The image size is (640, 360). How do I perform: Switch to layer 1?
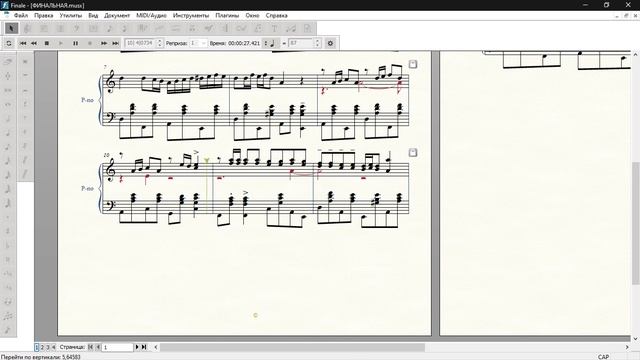click(x=37, y=347)
